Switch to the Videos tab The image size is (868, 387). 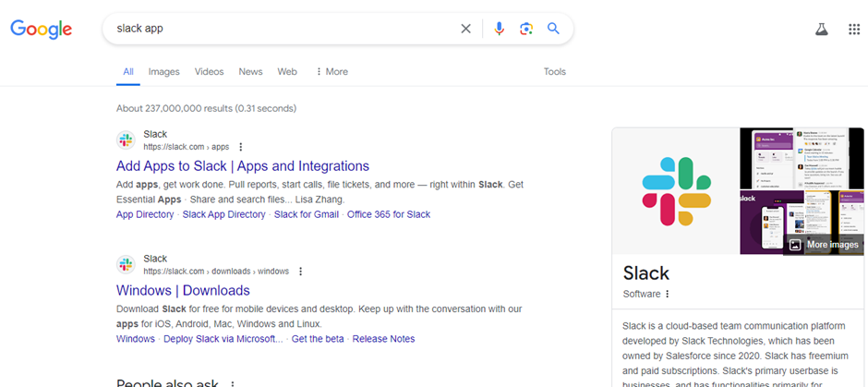click(209, 71)
